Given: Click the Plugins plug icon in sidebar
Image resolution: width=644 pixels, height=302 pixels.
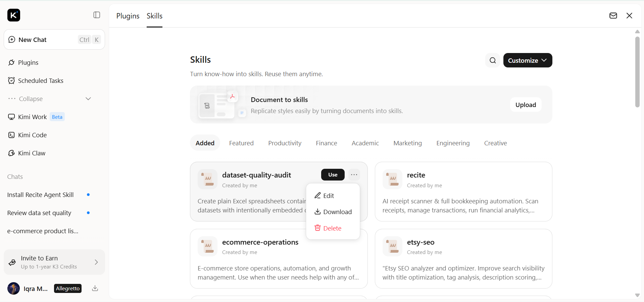Looking at the screenshot, I should pyautogui.click(x=11, y=62).
